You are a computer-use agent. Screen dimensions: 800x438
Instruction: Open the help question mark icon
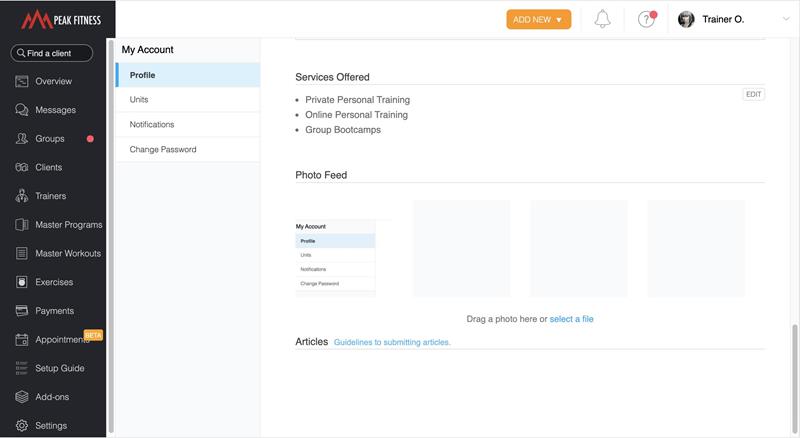pyautogui.click(x=646, y=19)
